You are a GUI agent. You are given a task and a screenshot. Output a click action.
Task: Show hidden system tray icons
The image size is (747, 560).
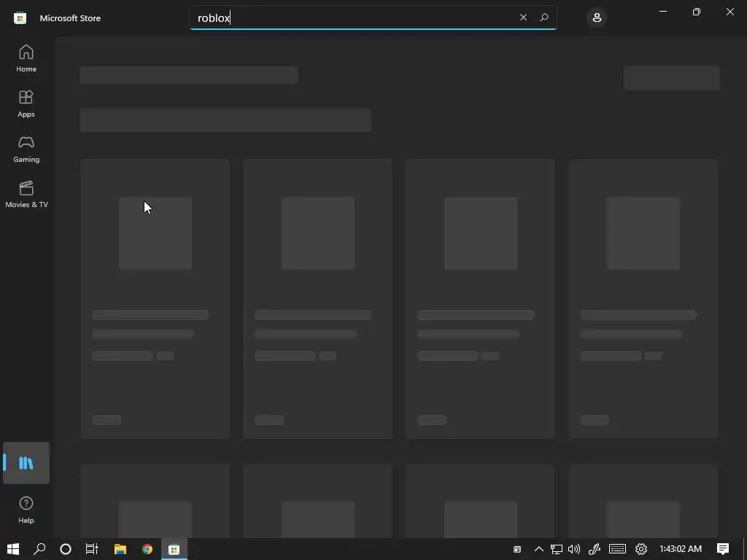click(x=539, y=549)
